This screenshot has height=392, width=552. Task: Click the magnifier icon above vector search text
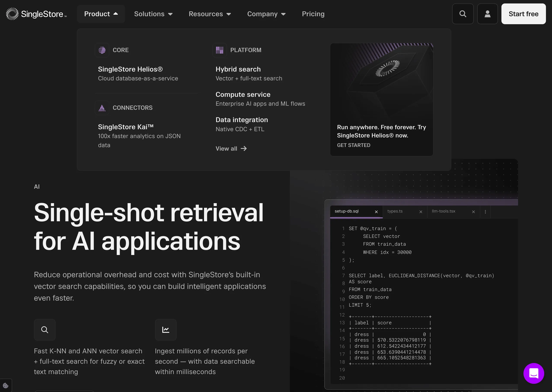(45, 330)
